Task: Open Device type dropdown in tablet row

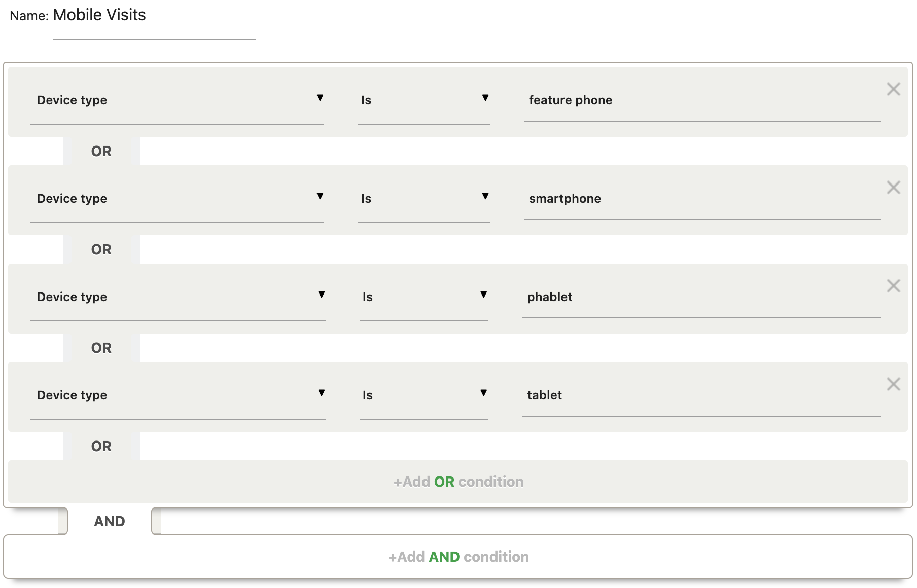Action: pyautogui.click(x=178, y=395)
